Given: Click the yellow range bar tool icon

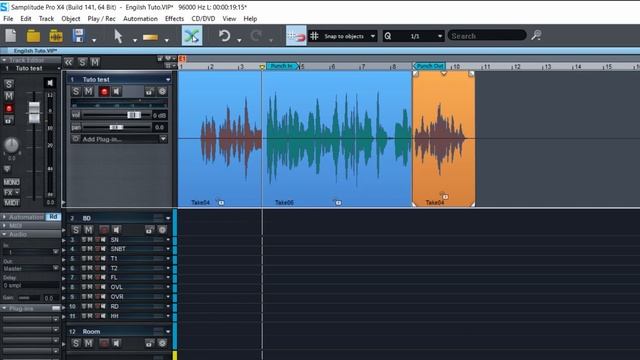Looking at the screenshot, I should coord(150,37).
